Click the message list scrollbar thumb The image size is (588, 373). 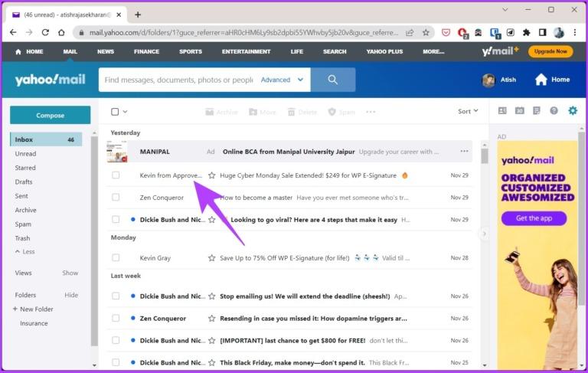click(x=485, y=156)
